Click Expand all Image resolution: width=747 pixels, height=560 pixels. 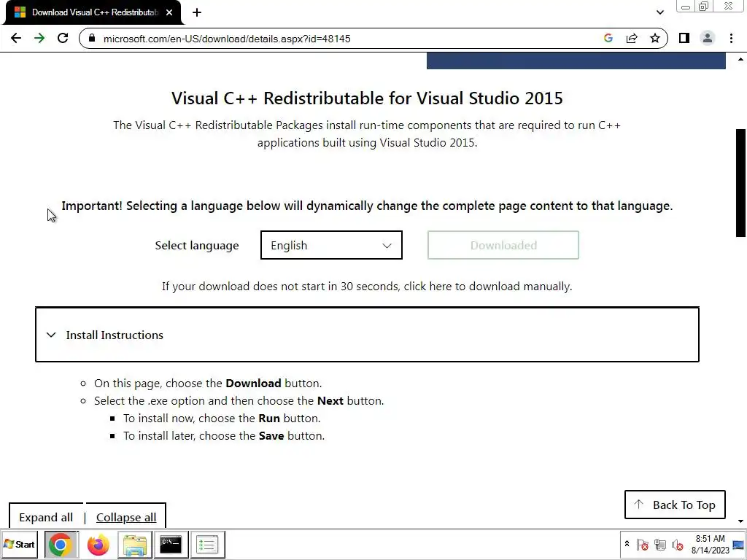click(x=46, y=517)
